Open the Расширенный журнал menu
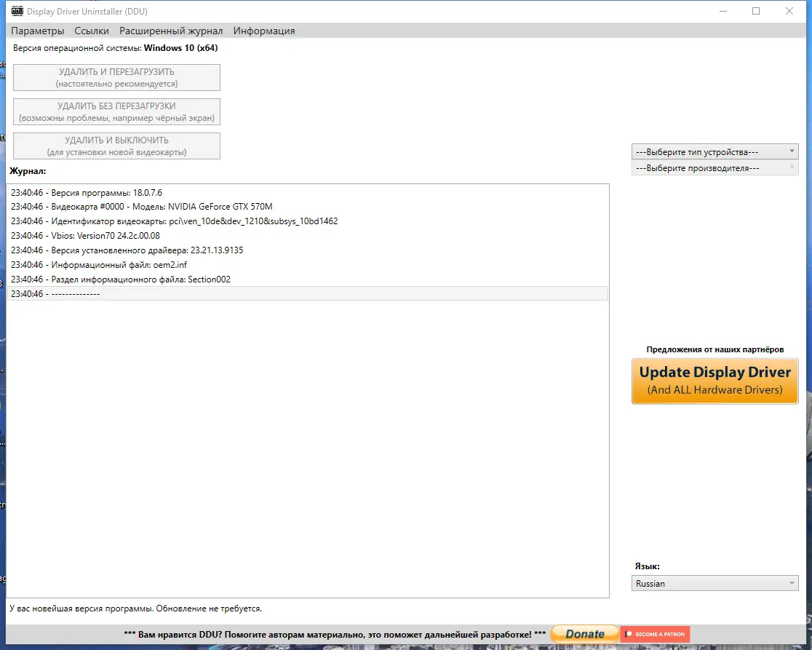Viewport: 812px width, 650px height. pos(171,31)
